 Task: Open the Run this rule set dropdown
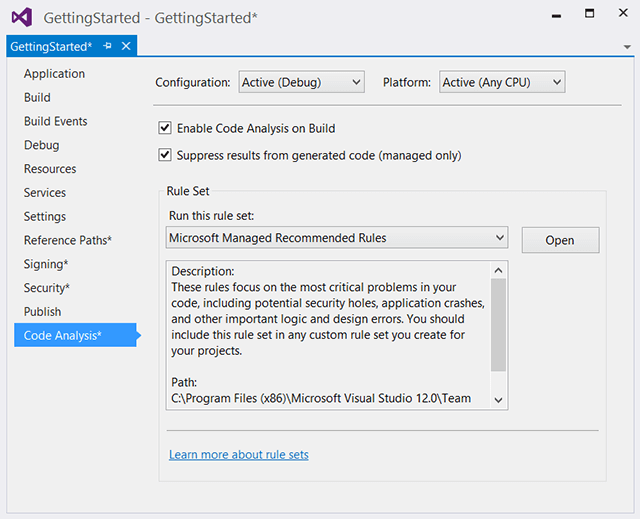point(337,237)
